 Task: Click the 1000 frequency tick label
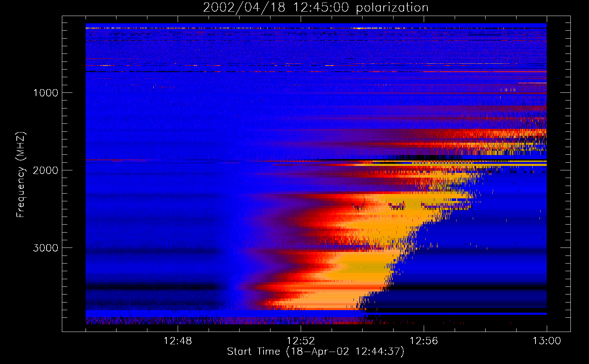tap(46, 93)
